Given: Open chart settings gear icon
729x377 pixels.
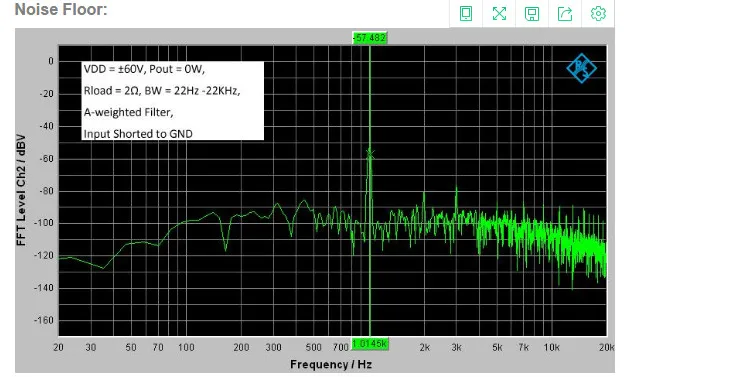Looking at the screenshot, I should pos(598,13).
